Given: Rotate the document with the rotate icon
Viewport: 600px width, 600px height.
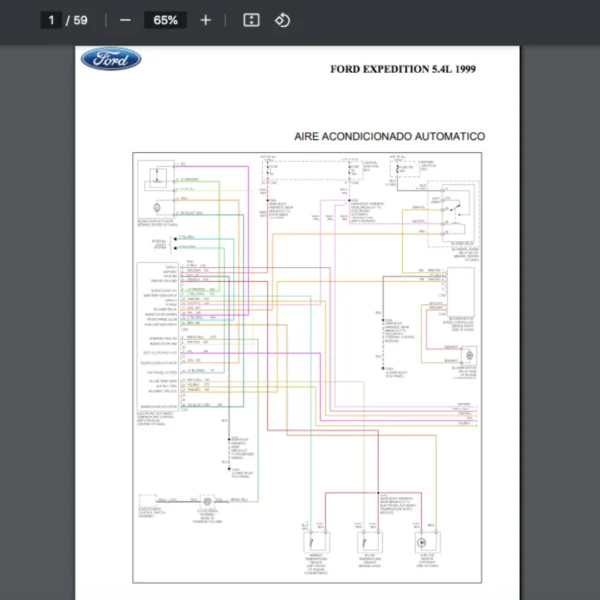Looking at the screenshot, I should [x=282, y=20].
